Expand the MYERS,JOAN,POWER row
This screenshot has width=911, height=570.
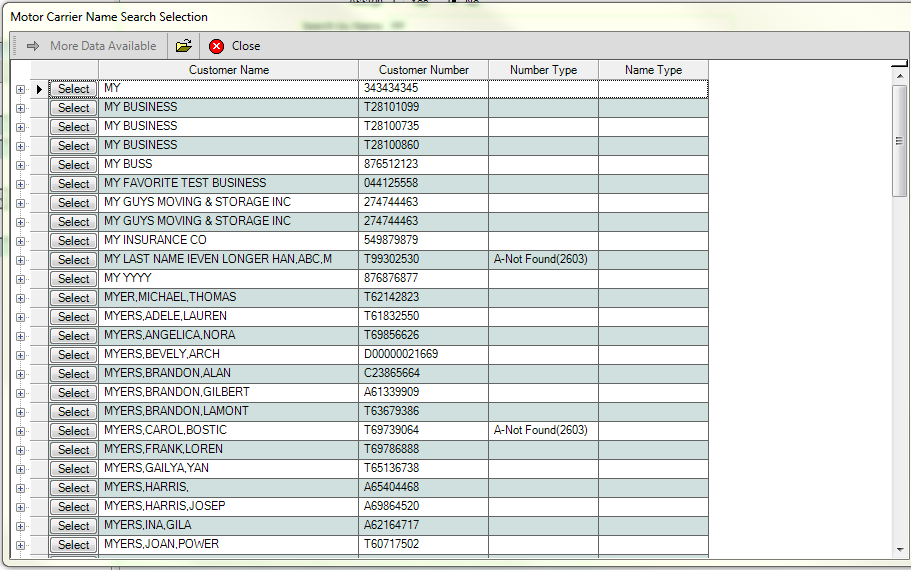pyautogui.click(x=20, y=545)
